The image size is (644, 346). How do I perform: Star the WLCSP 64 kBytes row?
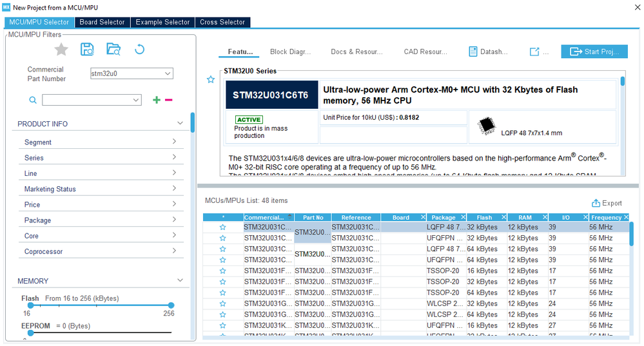pos(222,314)
